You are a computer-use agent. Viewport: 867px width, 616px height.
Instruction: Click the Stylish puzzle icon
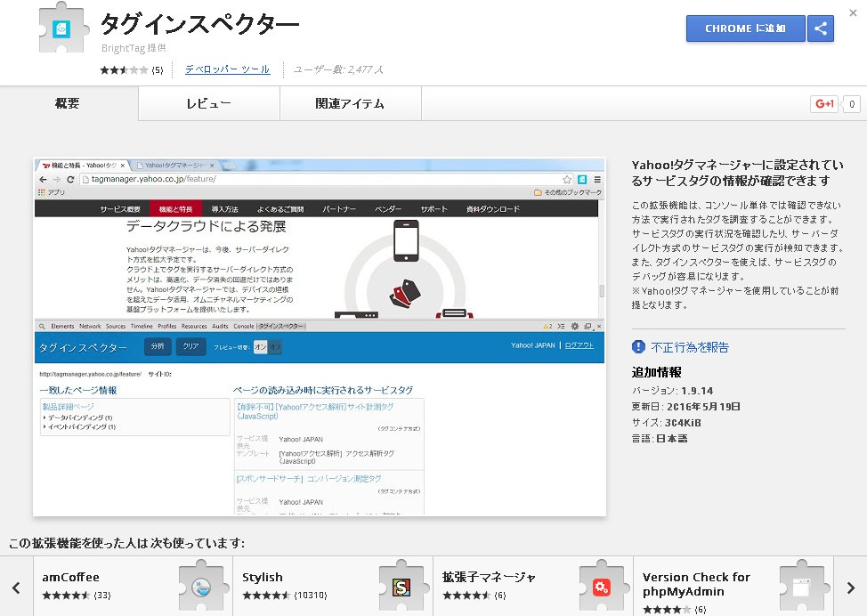tap(402, 586)
